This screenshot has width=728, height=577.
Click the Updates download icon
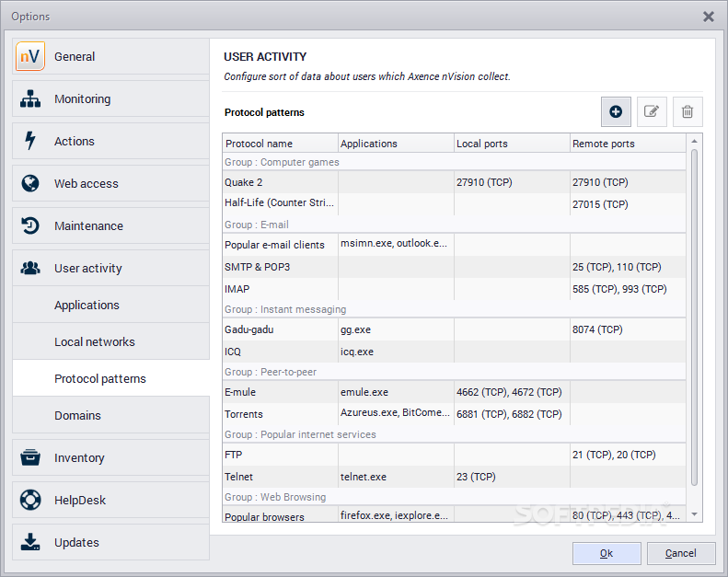30,542
